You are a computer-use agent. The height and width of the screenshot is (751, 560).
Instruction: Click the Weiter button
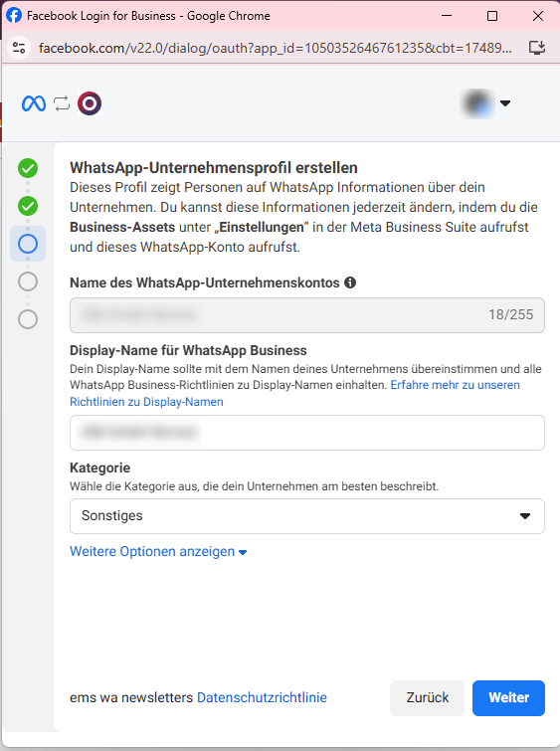508,698
